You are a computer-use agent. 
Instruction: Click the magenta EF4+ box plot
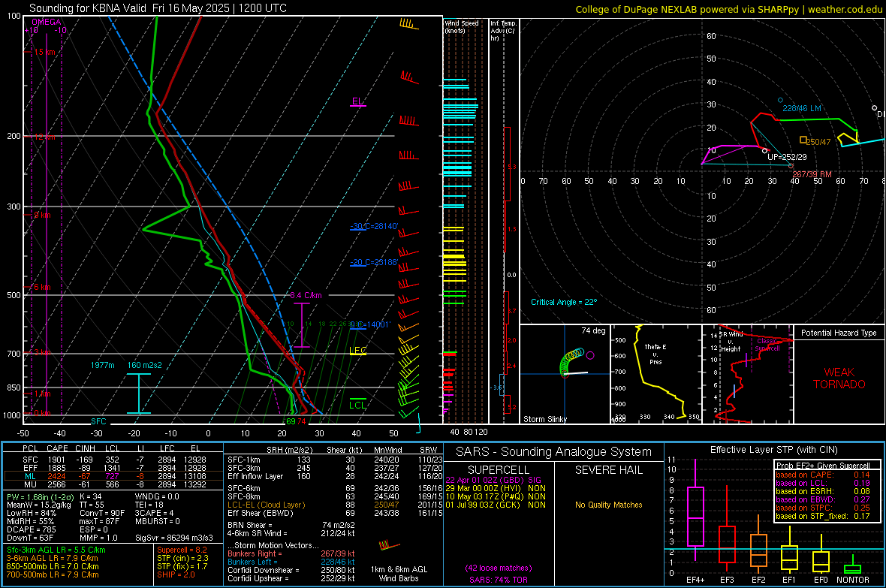[x=695, y=511]
